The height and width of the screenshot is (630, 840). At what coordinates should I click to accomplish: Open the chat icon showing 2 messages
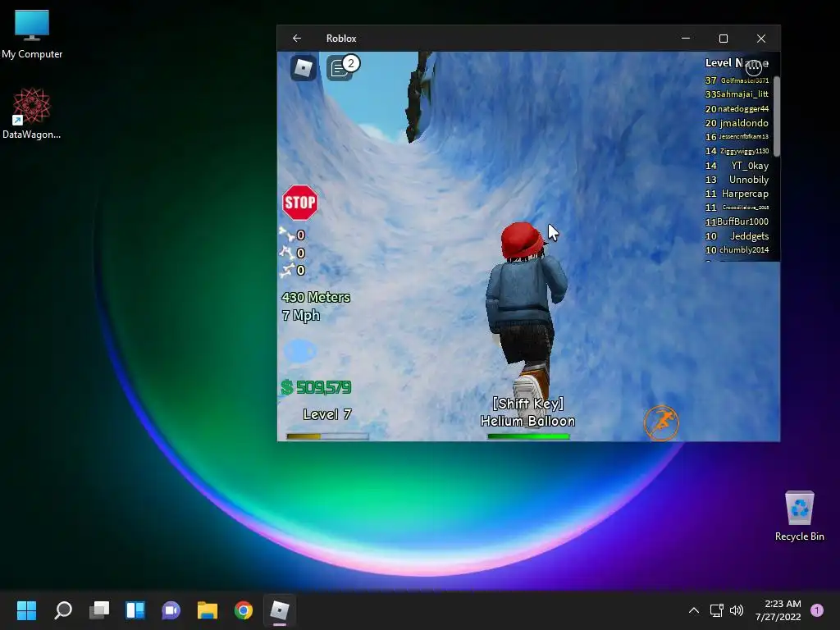click(340, 69)
